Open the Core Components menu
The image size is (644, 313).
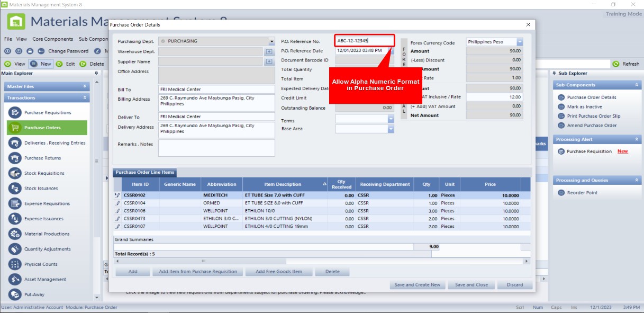53,39
